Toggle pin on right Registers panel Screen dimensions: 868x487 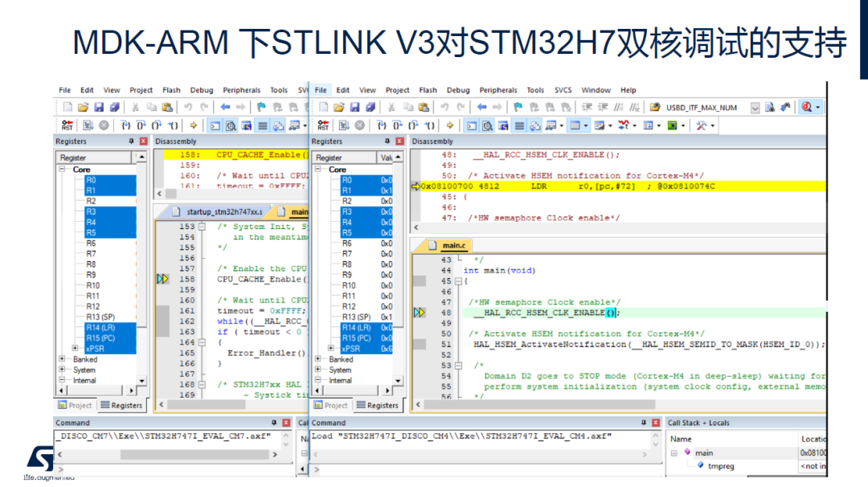pos(387,141)
